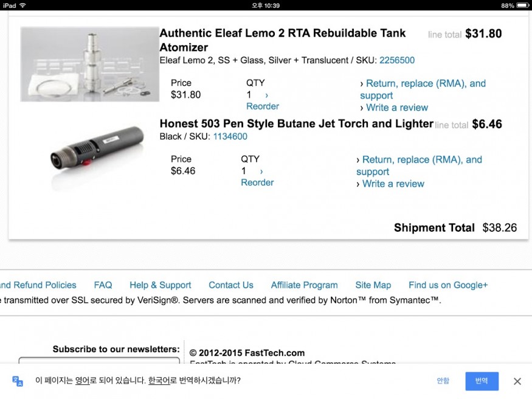Click the blue 번역 translate button
This screenshot has width=532, height=399.
[482, 381]
